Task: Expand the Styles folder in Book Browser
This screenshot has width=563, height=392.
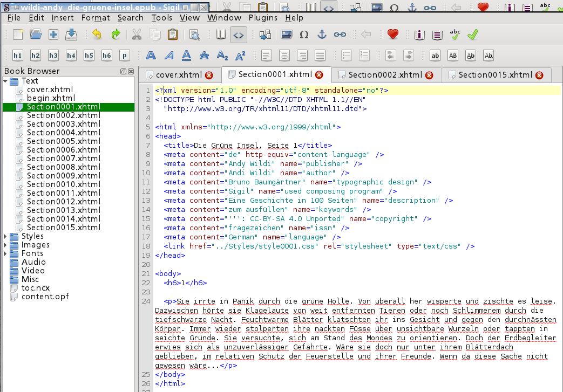Action: 6,236
